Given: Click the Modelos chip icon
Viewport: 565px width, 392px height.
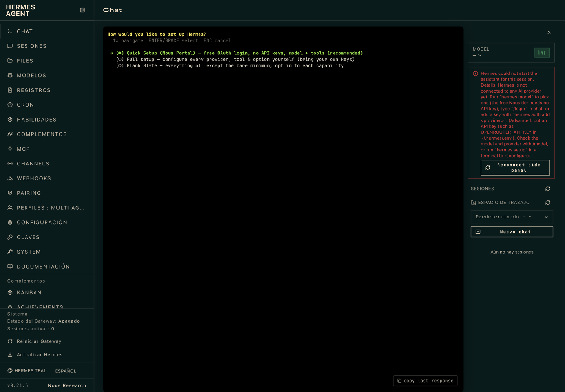Looking at the screenshot, I should click(x=10, y=75).
